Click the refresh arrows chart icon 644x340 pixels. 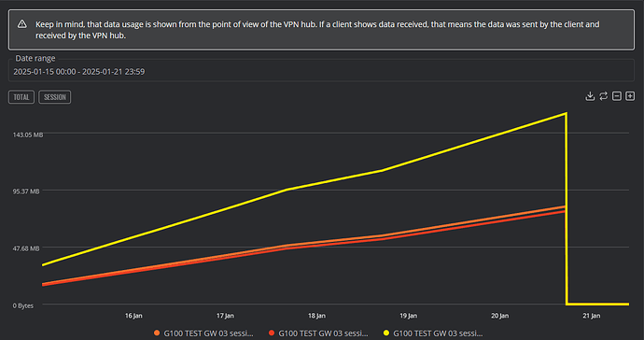pyautogui.click(x=603, y=96)
